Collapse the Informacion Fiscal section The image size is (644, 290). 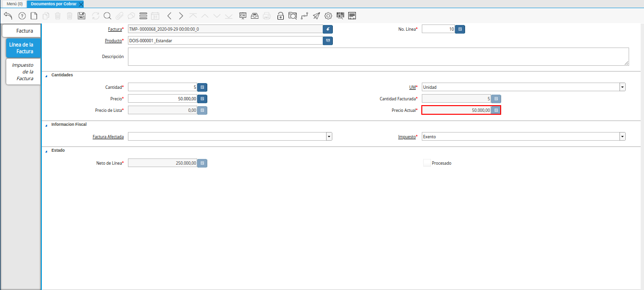pos(46,125)
